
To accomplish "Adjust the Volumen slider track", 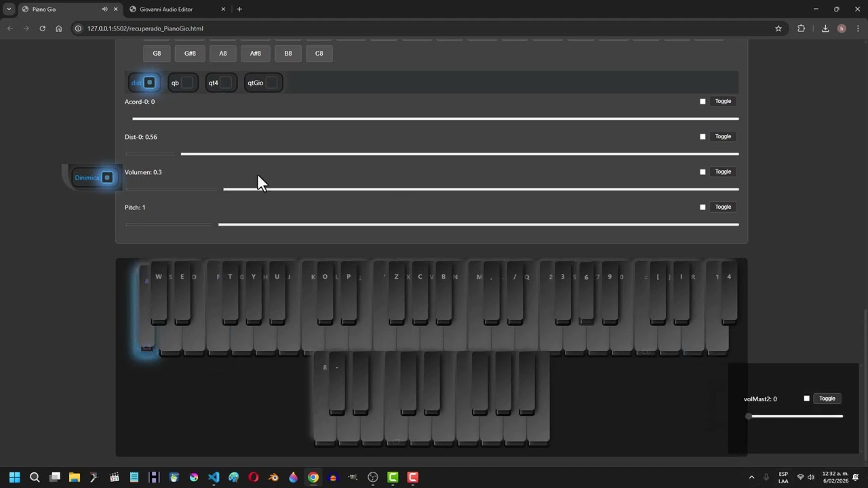I will (x=432, y=189).
